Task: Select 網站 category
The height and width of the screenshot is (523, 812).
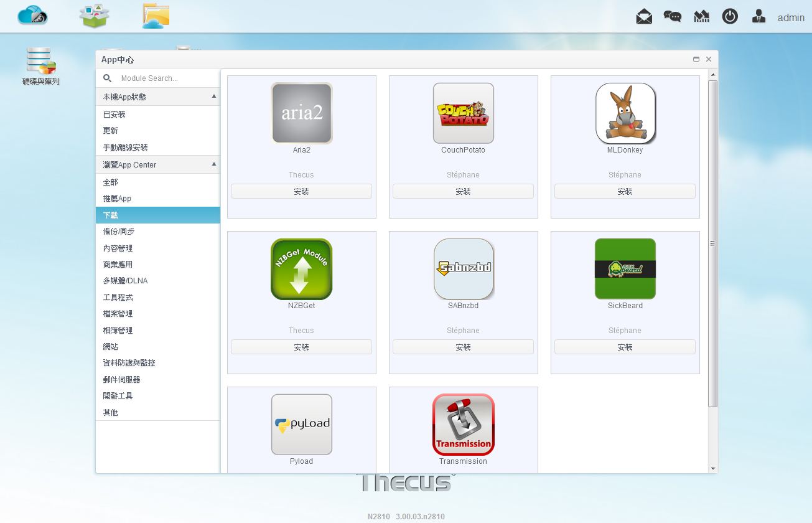Action: 158,347
